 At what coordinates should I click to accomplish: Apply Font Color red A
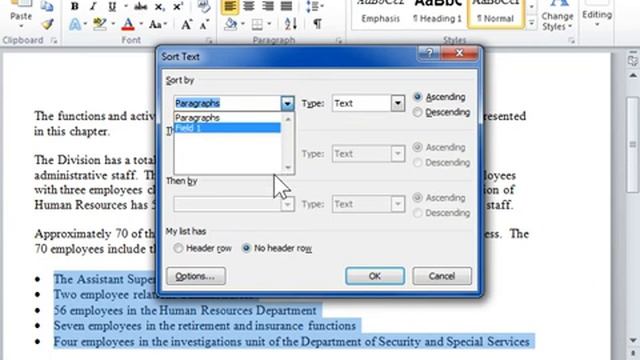pos(128,24)
